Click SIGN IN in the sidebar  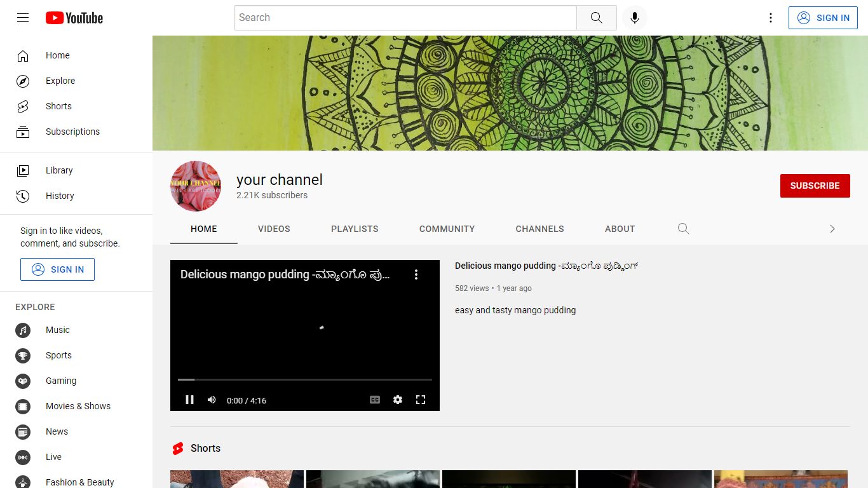57,269
